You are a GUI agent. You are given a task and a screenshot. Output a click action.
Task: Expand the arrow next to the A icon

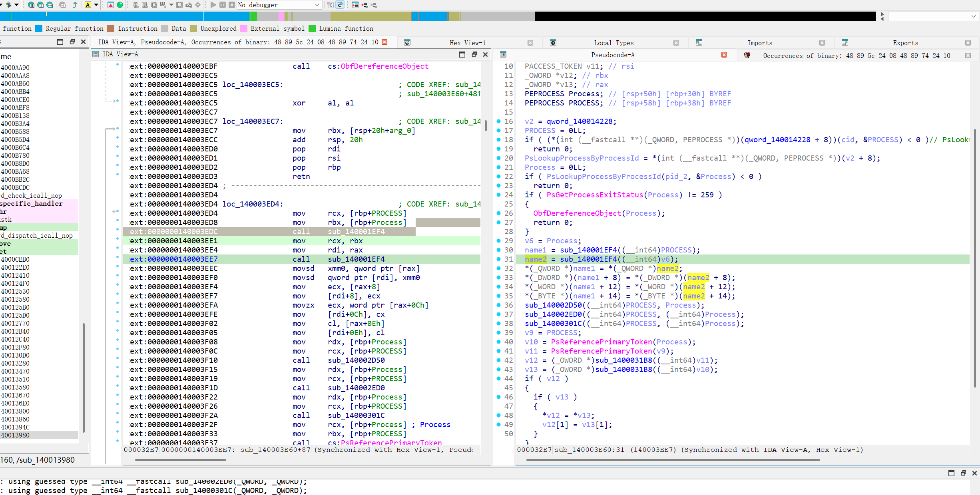tap(96, 5)
